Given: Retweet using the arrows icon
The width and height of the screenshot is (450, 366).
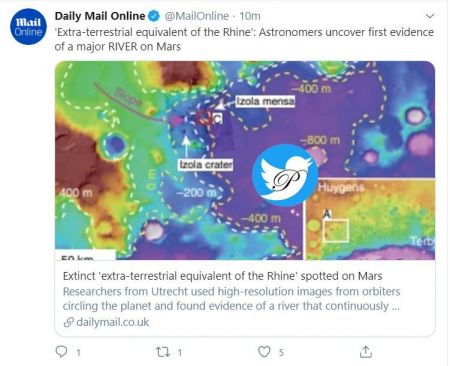Looking at the screenshot, I should [x=163, y=352].
